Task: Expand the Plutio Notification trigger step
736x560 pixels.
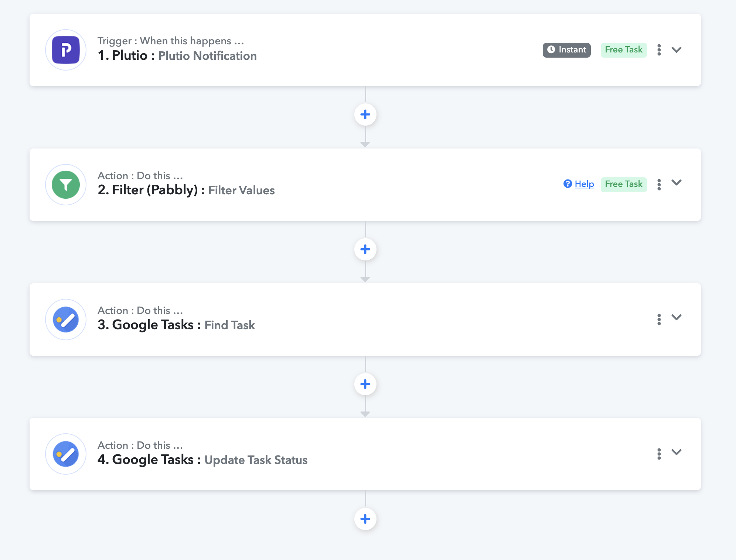Action: pyautogui.click(x=677, y=50)
